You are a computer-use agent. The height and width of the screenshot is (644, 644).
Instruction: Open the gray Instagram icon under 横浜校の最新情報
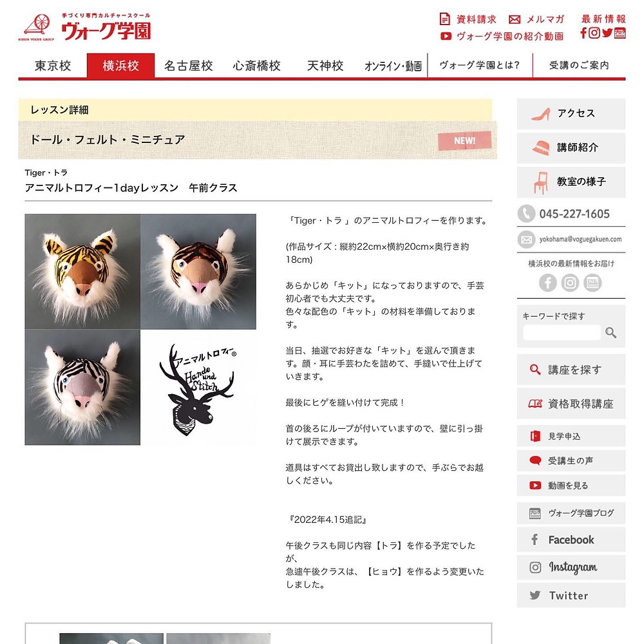tap(570, 283)
